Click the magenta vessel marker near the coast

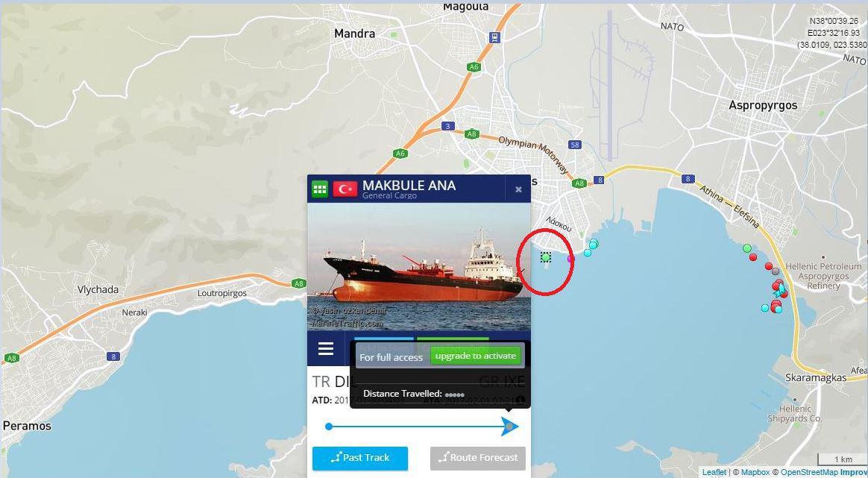point(571,259)
